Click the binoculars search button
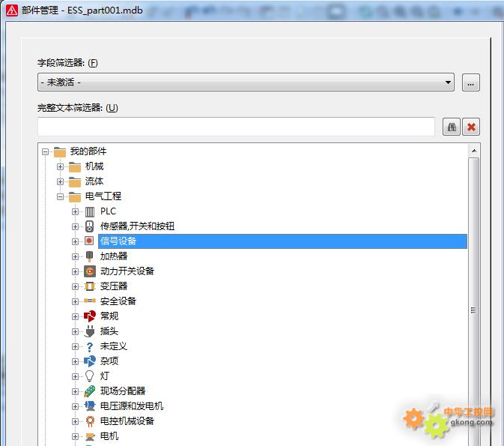This screenshot has width=504, height=446. click(x=452, y=127)
